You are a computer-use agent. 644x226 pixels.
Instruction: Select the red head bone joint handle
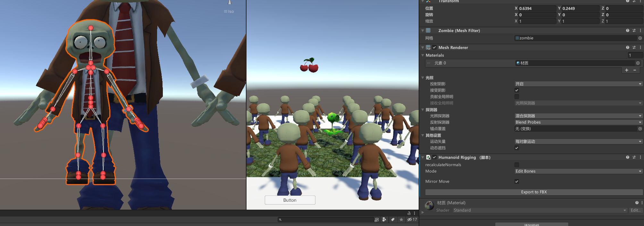click(x=91, y=28)
